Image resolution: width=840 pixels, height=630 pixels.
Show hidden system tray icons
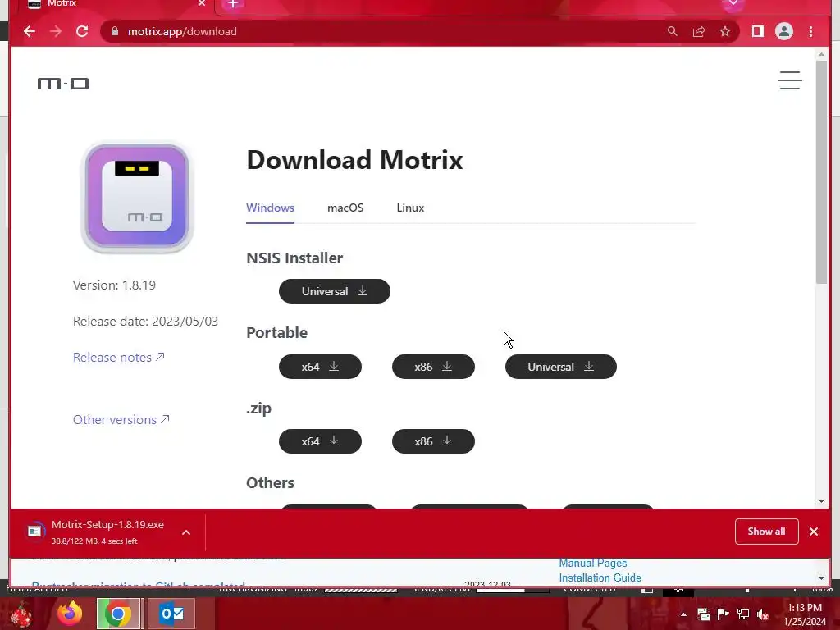[683, 614]
